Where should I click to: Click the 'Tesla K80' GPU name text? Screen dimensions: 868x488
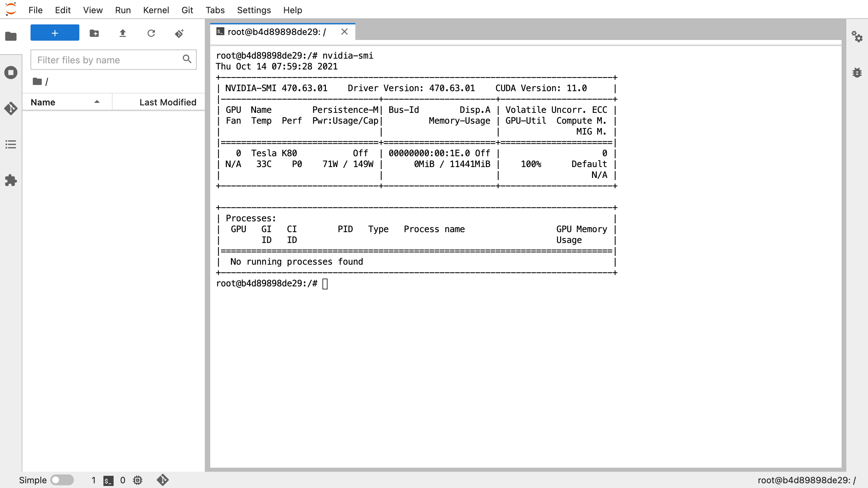pyautogui.click(x=274, y=153)
